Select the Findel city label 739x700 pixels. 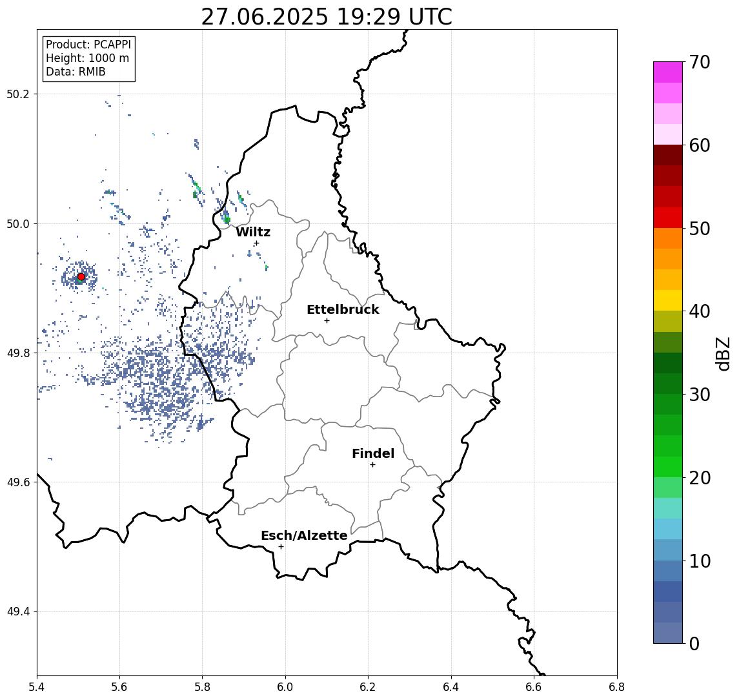[x=373, y=453]
